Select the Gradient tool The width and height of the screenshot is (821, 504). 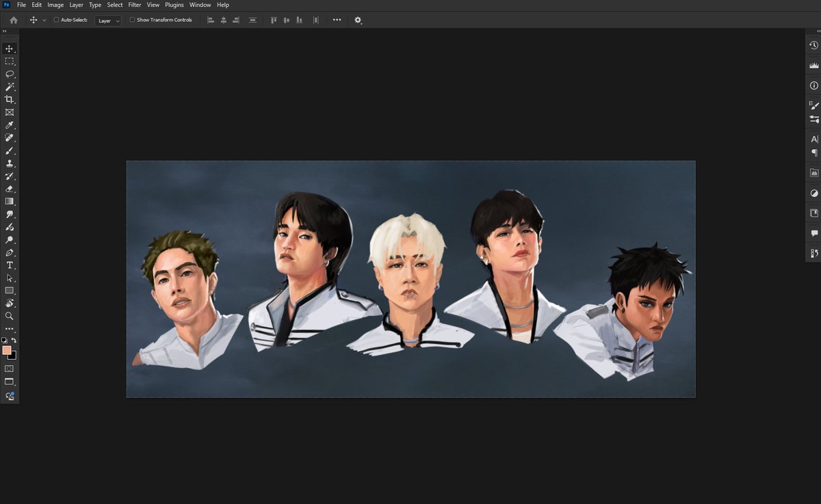(x=10, y=202)
